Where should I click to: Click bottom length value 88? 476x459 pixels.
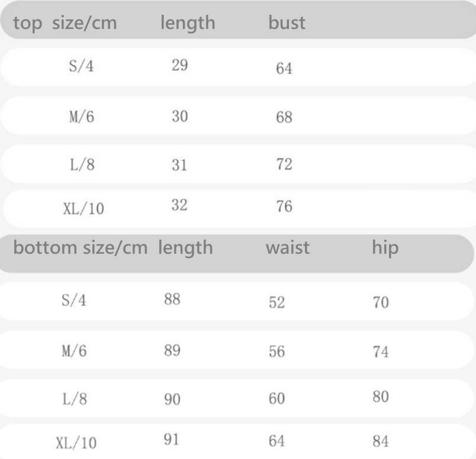(173, 300)
